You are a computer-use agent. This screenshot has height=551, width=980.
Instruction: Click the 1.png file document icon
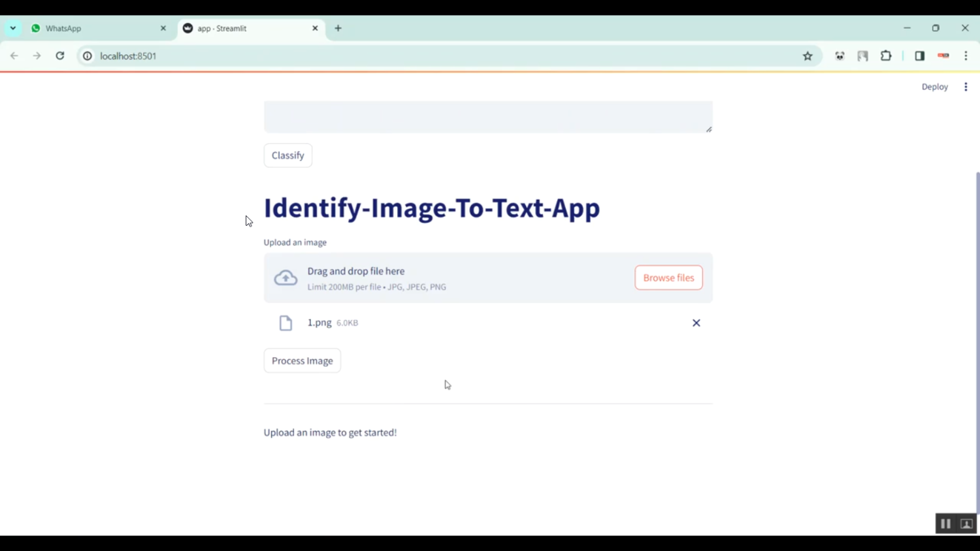pyautogui.click(x=286, y=323)
